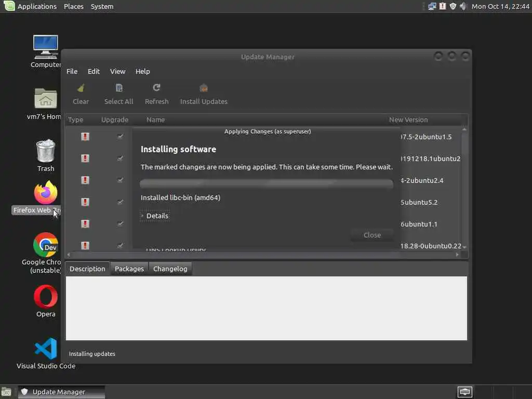Expand the Details section in install dialog
Image resolution: width=532 pixels, height=399 pixels.
click(155, 216)
